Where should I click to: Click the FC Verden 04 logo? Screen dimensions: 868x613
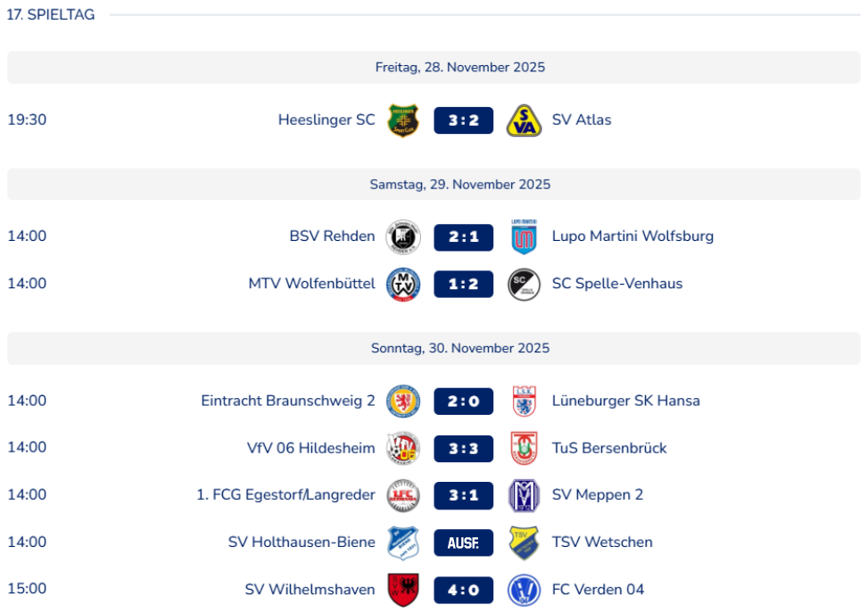(524, 590)
